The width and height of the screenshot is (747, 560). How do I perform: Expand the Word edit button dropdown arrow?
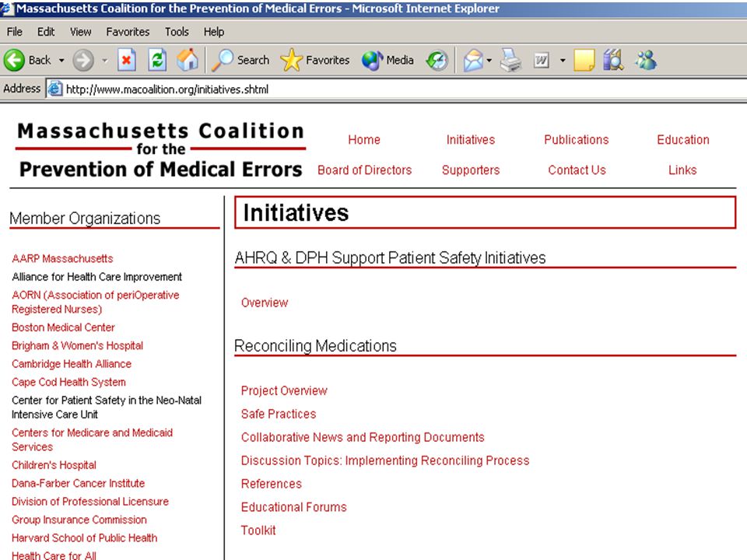pos(563,61)
